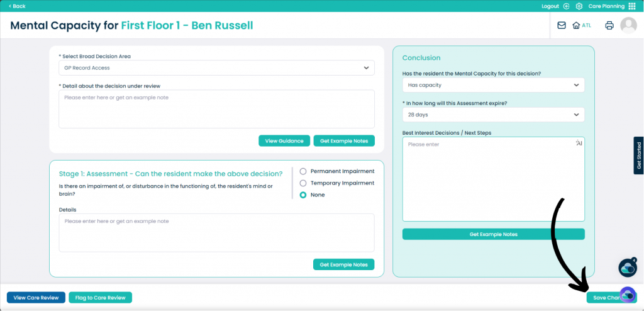The height and width of the screenshot is (311, 644).
Task: Open the resident profile avatar
Action: tap(628, 25)
